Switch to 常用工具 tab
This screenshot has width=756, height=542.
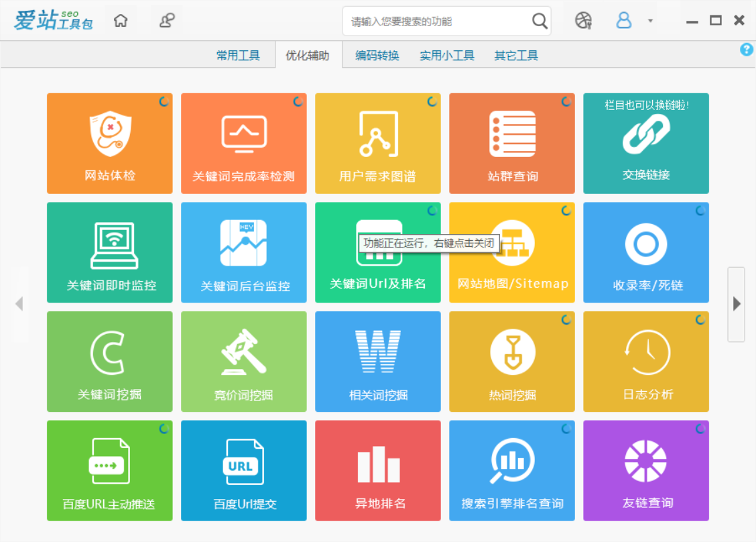pyautogui.click(x=238, y=56)
